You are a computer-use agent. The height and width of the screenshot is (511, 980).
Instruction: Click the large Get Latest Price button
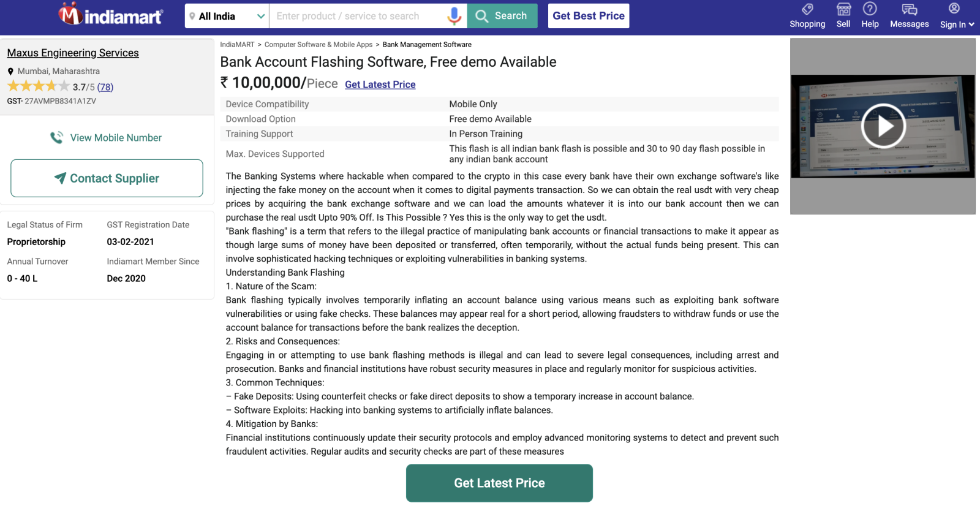(499, 483)
